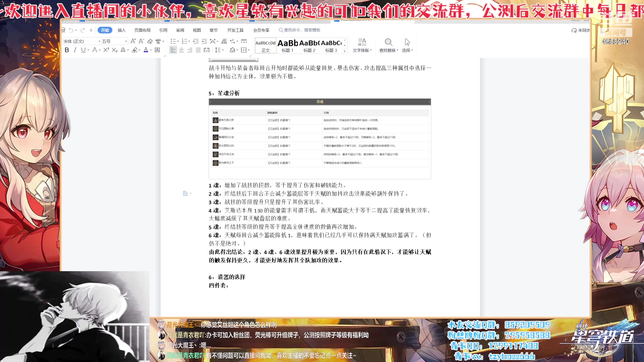Increase paragraph indent
The image size is (644, 362).
[x=204, y=41]
